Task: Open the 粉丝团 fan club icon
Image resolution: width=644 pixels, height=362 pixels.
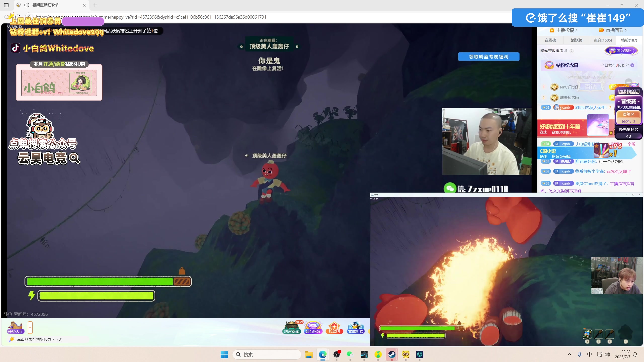Action: [334, 327]
